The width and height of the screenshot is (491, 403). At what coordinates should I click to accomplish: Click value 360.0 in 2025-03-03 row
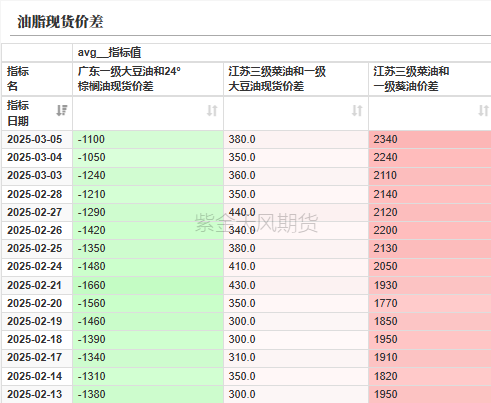(x=242, y=175)
